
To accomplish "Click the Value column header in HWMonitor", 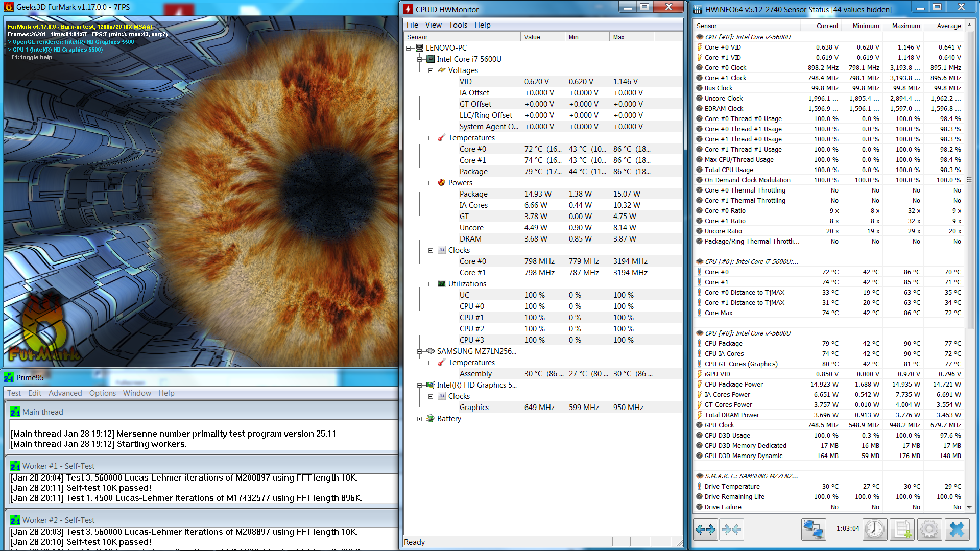I will coord(542,37).
